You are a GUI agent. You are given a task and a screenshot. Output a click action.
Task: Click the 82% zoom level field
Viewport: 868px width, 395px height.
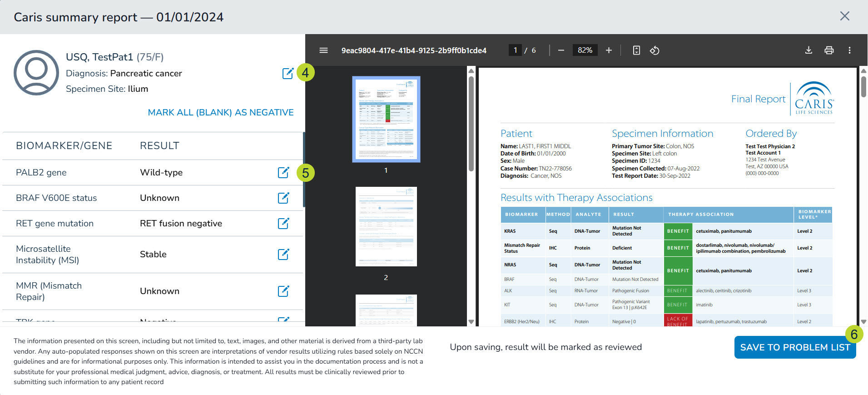(x=585, y=50)
